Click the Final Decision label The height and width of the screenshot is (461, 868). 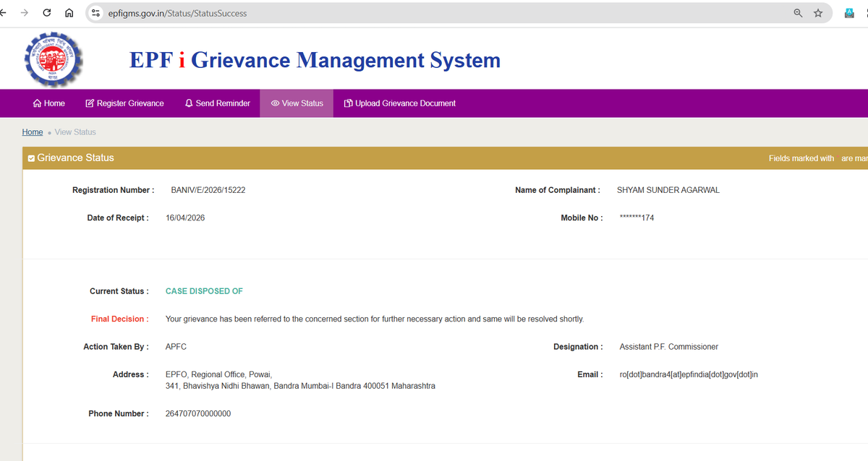point(119,319)
